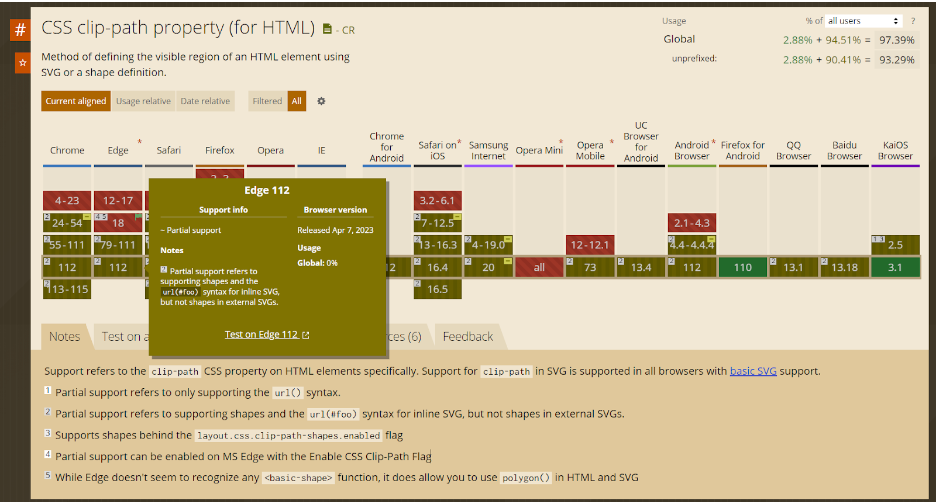This screenshot has width=937, height=502.
Task: Click the external link icon after Test on Edge 112
Action: tap(305, 335)
